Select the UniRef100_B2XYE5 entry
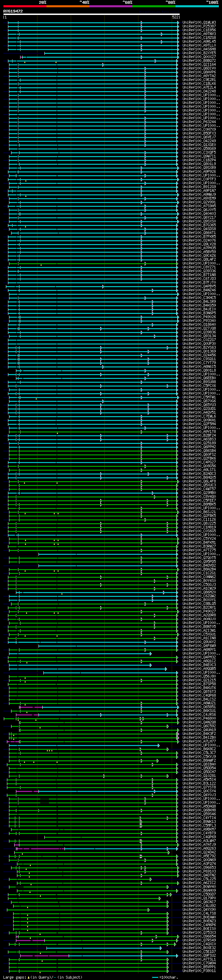 (x=199, y=53)
